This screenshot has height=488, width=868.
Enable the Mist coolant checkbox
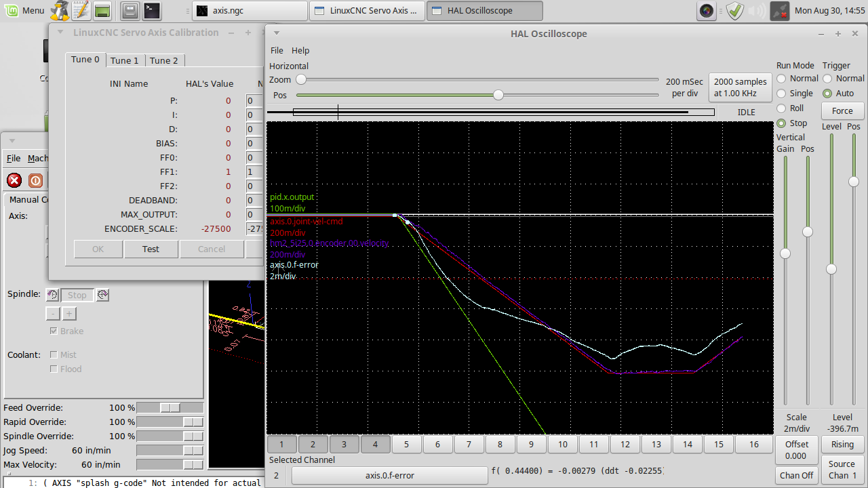pyautogui.click(x=54, y=354)
